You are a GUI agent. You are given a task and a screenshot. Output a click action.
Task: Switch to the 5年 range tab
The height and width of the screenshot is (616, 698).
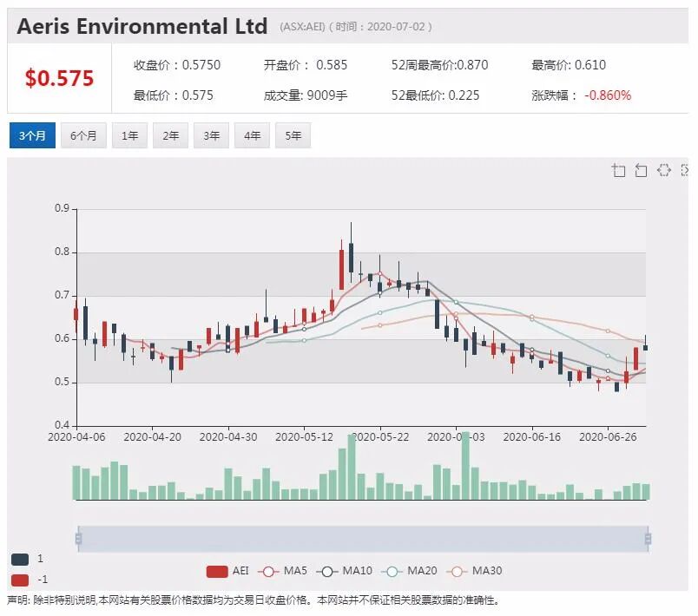click(x=293, y=135)
